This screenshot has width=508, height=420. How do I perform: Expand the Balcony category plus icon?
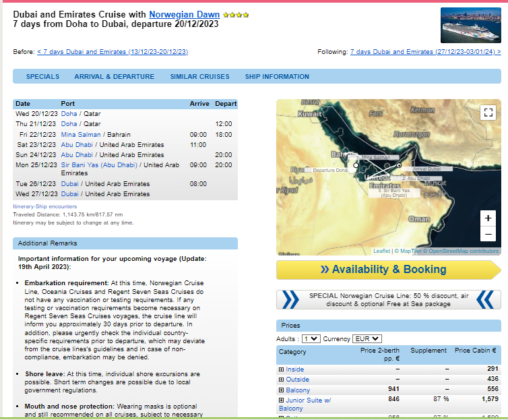(281, 390)
